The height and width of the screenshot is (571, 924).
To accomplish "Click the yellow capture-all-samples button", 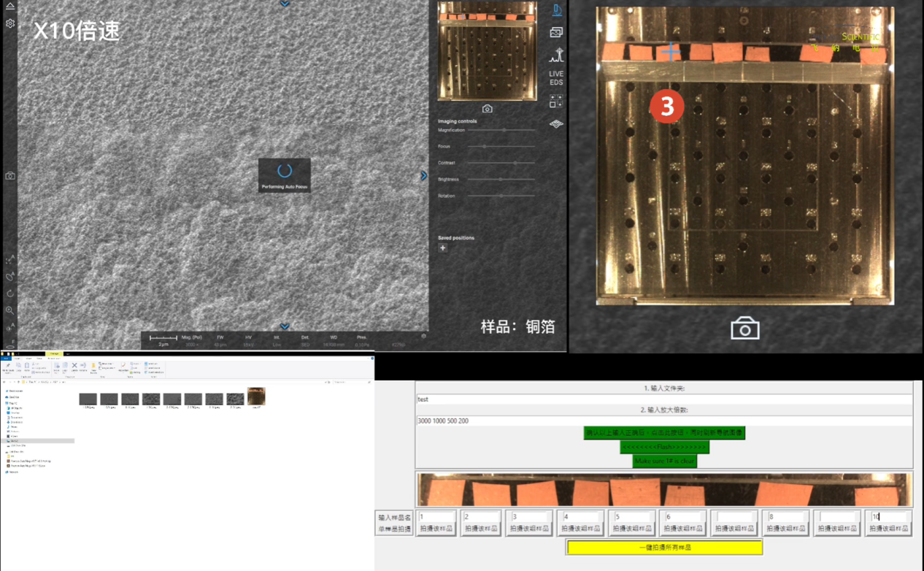I will 664,547.
